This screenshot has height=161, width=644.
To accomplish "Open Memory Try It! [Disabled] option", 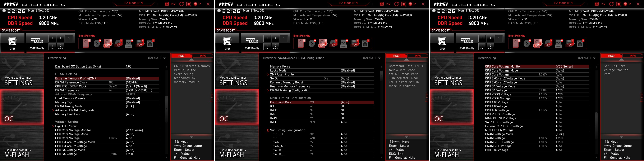I will coord(107,102).
